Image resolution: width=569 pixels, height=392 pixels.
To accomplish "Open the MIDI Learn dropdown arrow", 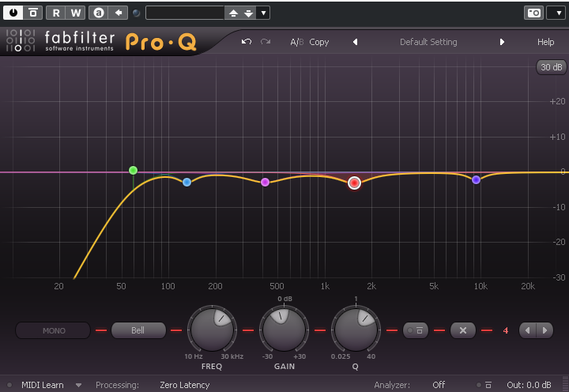I will [x=78, y=386].
